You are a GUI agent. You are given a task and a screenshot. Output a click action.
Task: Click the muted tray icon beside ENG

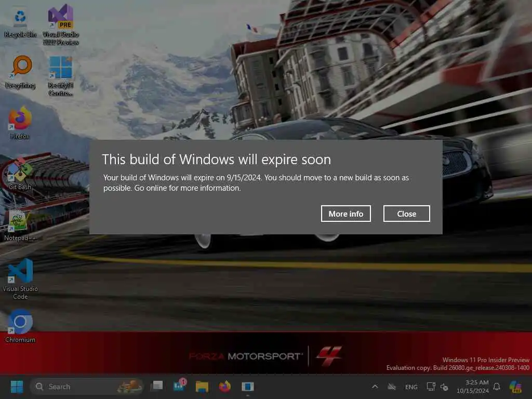click(392, 387)
